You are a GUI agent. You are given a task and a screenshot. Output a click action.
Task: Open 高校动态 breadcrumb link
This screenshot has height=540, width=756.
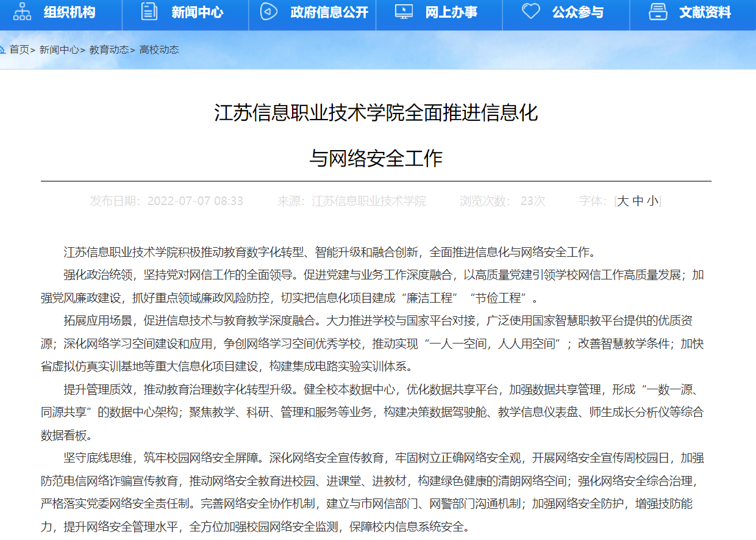[159, 50]
